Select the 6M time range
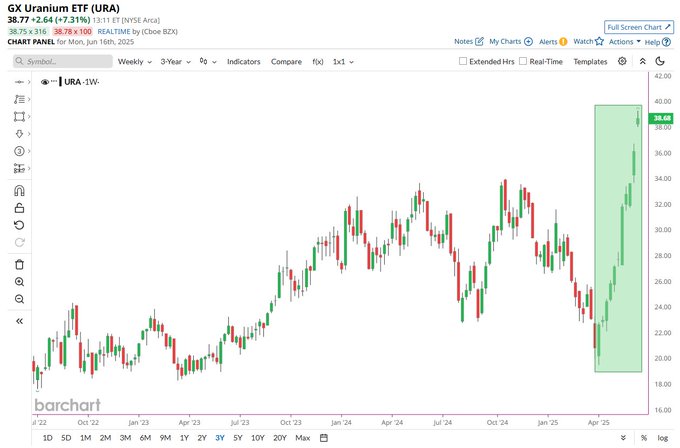The image size is (680, 448). pyautogui.click(x=145, y=438)
